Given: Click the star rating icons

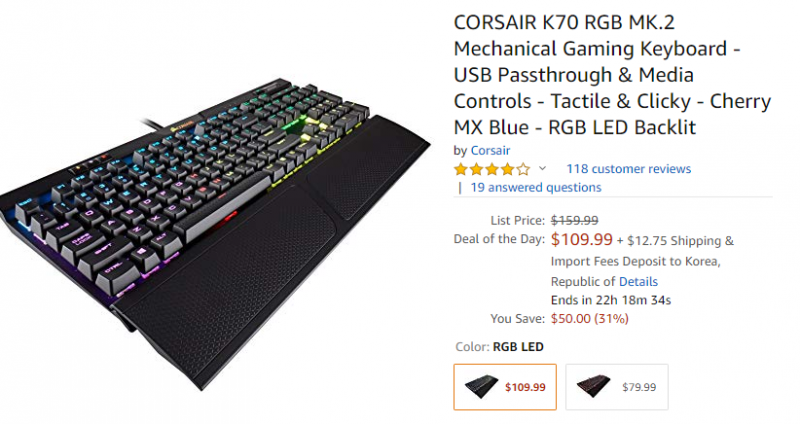Looking at the screenshot, I should coord(492,169).
